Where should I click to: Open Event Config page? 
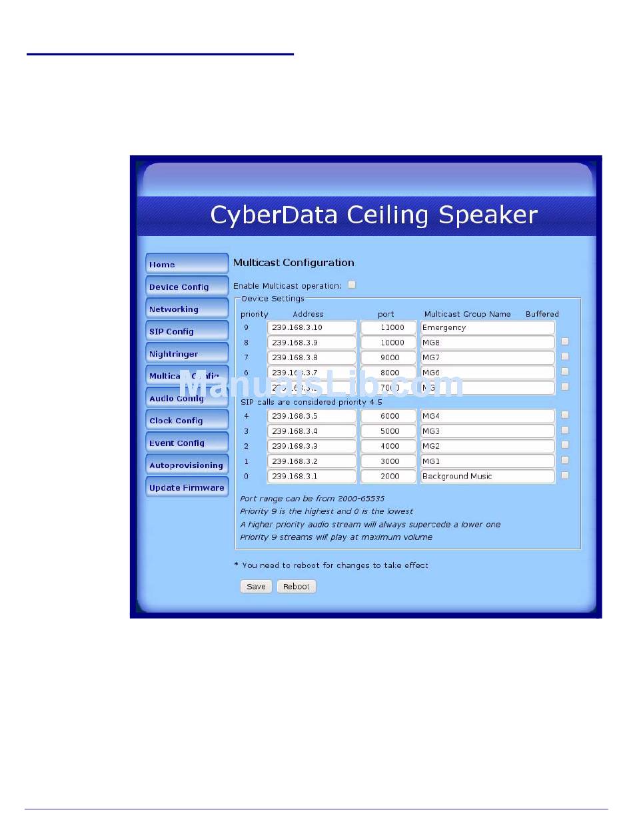click(x=187, y=443)
